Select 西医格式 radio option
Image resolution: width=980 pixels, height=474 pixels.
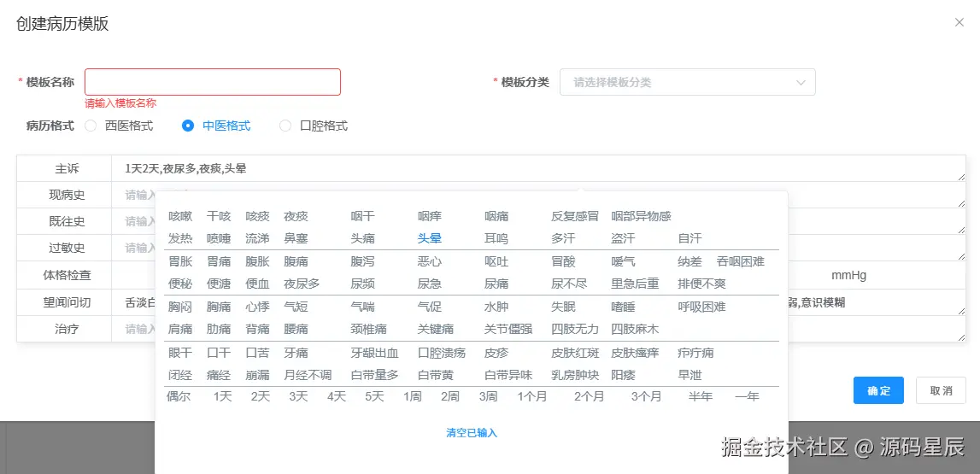(x=120, y=126)
